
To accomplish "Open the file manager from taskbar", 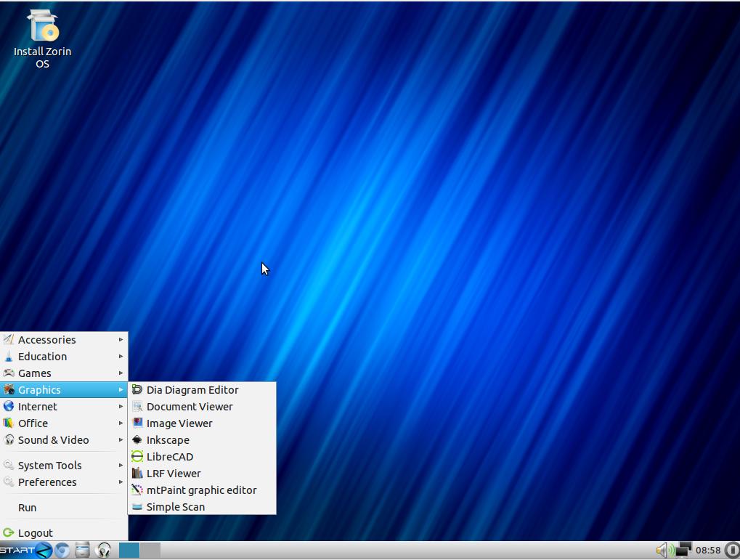I will coord(83,551).
